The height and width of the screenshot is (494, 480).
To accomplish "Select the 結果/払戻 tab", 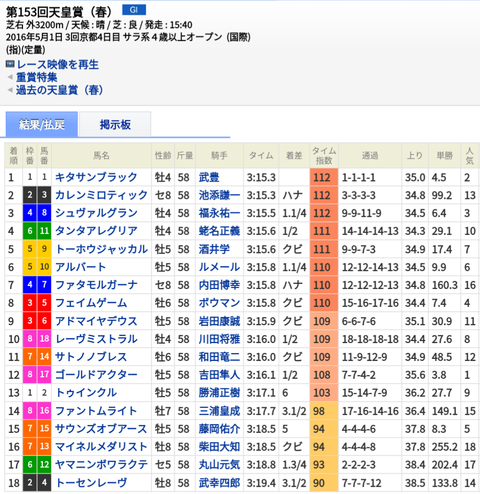I will pyautogui.click(x=42, y=124).
